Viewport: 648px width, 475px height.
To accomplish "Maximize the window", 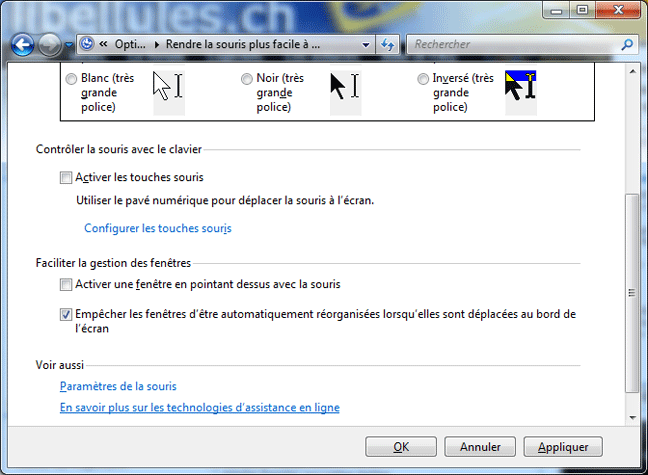I will [x=583, y=10].
